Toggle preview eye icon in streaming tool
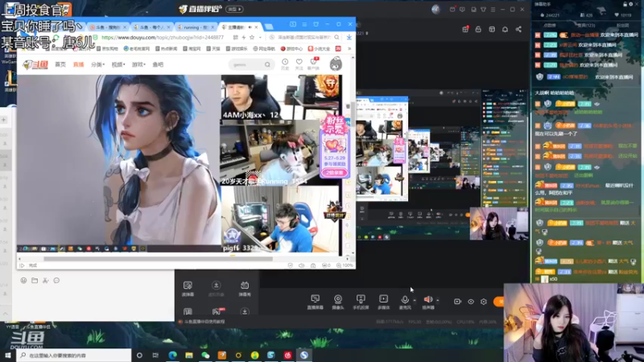The width and height of the screenshot is (644, 362). (x=471, y=302)
